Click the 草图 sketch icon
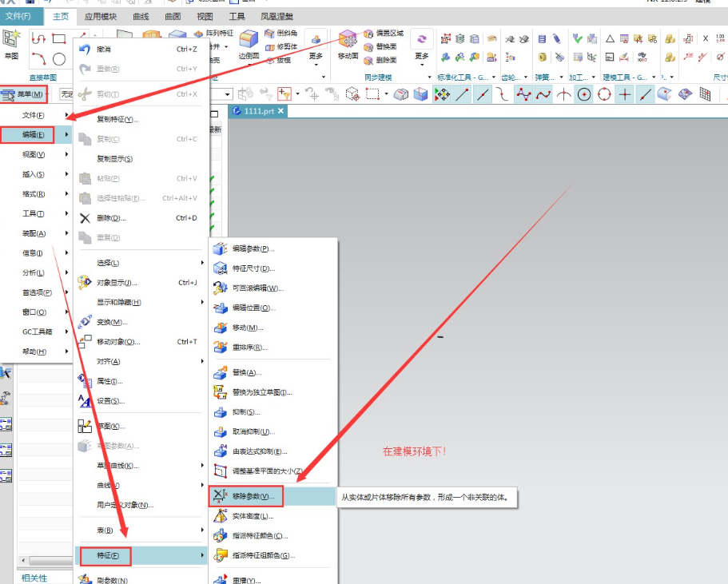728x584 pixels. pos(11,39)
